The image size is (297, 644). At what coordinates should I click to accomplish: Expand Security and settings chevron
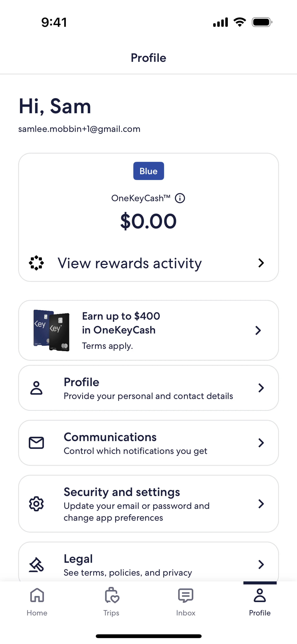point(261,504)
